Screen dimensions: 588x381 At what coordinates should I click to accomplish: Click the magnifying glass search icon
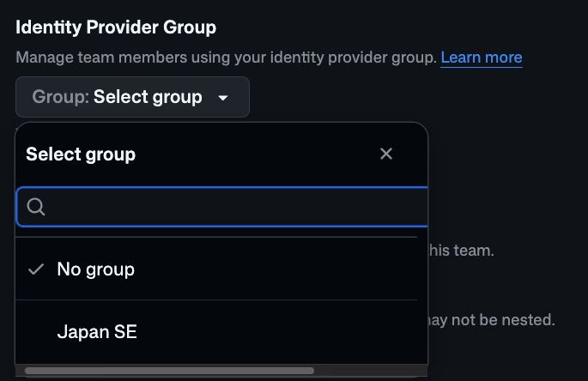coord(36,207)
